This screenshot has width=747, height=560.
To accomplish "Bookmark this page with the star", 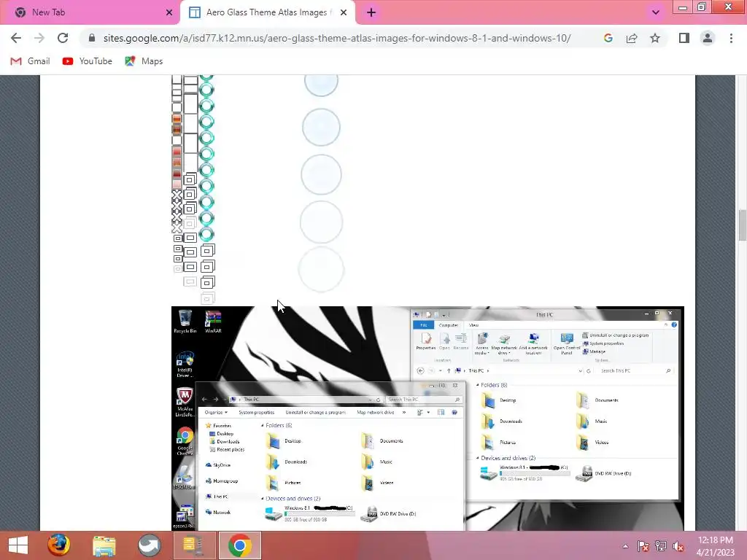I will point(655,38).
